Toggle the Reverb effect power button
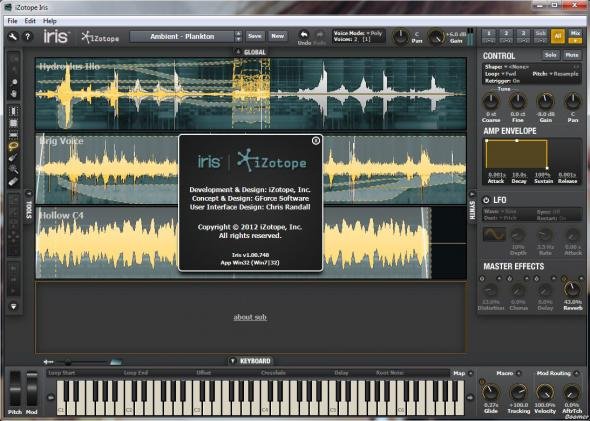The height and width of the screenshot is (421, 590). click(x=564, y=279)
